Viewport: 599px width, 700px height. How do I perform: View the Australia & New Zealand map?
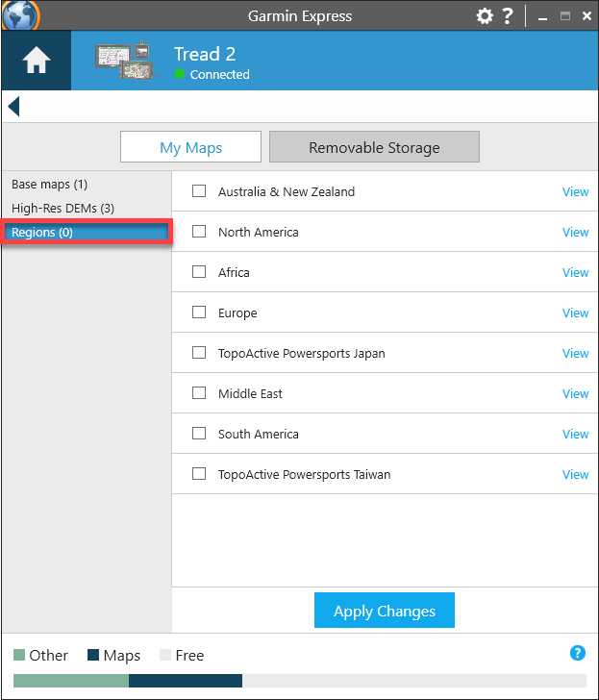575,191
